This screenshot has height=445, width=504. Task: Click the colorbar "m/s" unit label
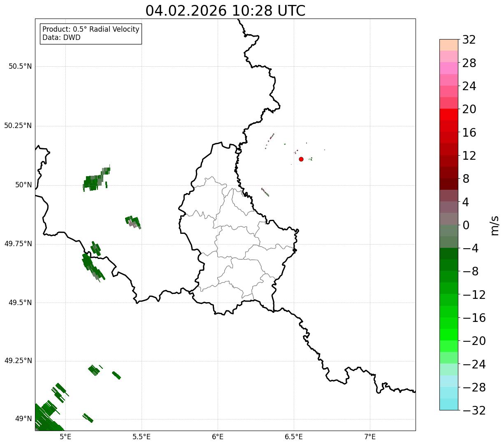pos(495,225)
